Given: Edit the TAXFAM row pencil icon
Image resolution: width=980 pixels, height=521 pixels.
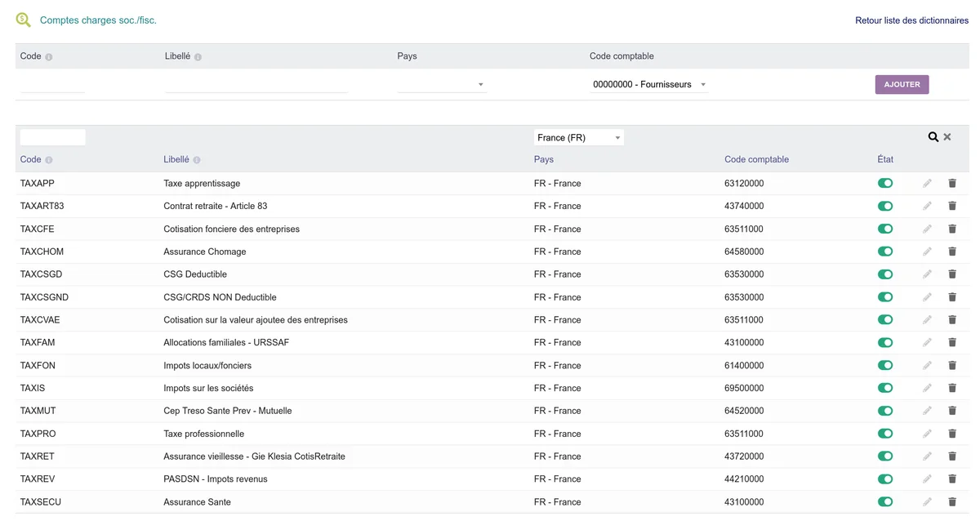Looking at the screenshot, I should (927, 343).
